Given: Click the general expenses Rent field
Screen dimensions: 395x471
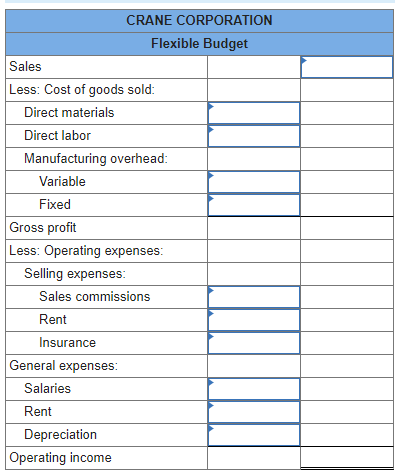Looking at the screenshot, I should coord(254,412).
